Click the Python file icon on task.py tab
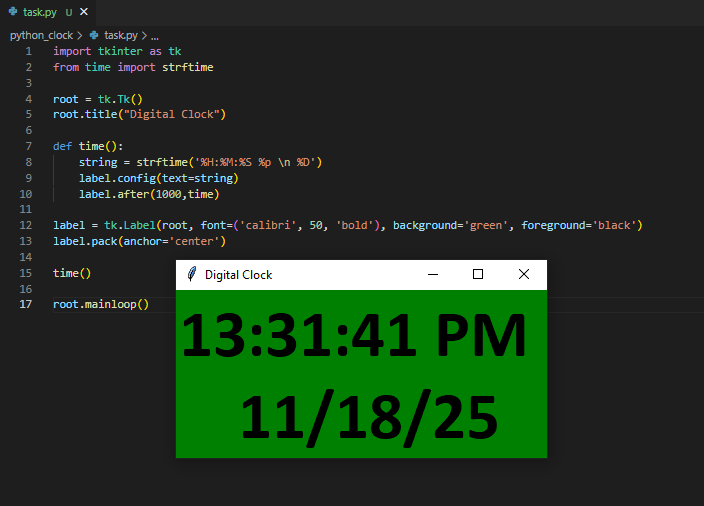The height and width of the screenshot is (506, 704). (13, 12)
